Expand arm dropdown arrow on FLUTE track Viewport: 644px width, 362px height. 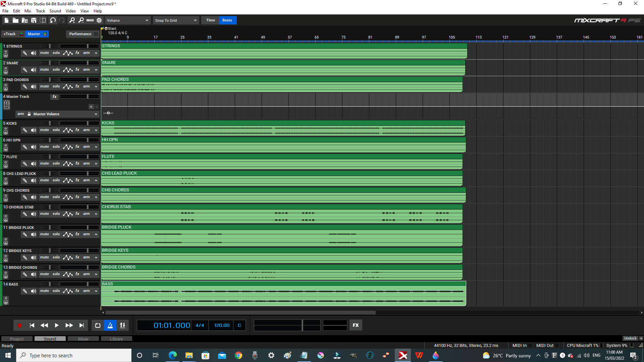click(96, 164)
